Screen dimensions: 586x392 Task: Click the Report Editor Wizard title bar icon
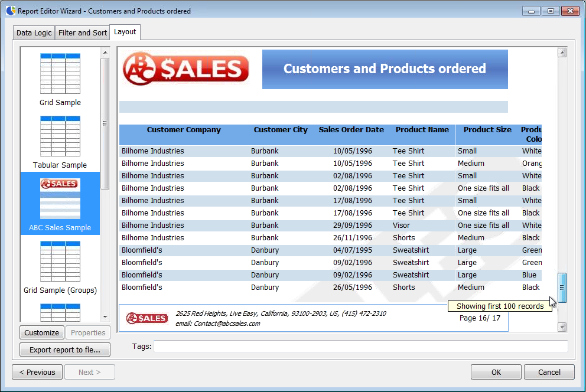[10, 11]
